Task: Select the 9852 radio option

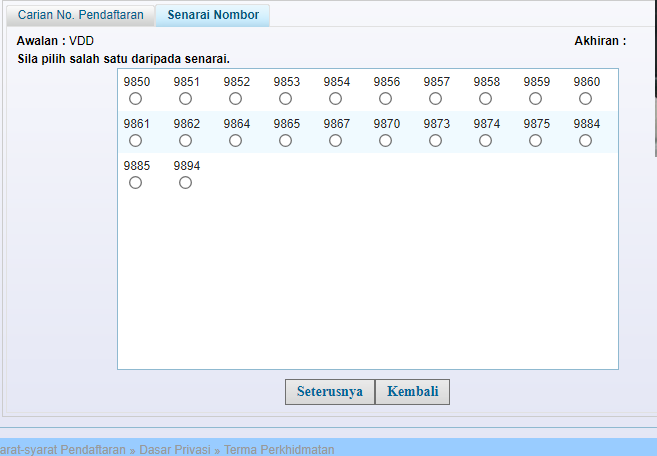Action: pos(235,99)
